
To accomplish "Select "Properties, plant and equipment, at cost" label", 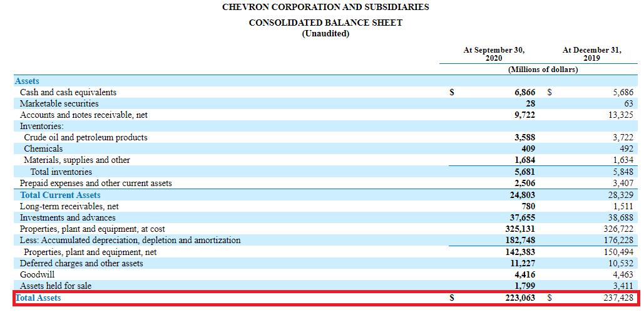I will pos(93,229).
